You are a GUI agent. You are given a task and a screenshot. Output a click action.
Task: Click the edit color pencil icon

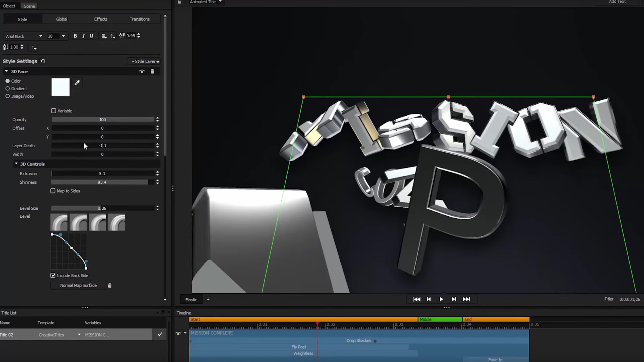(x=77, y=83)
